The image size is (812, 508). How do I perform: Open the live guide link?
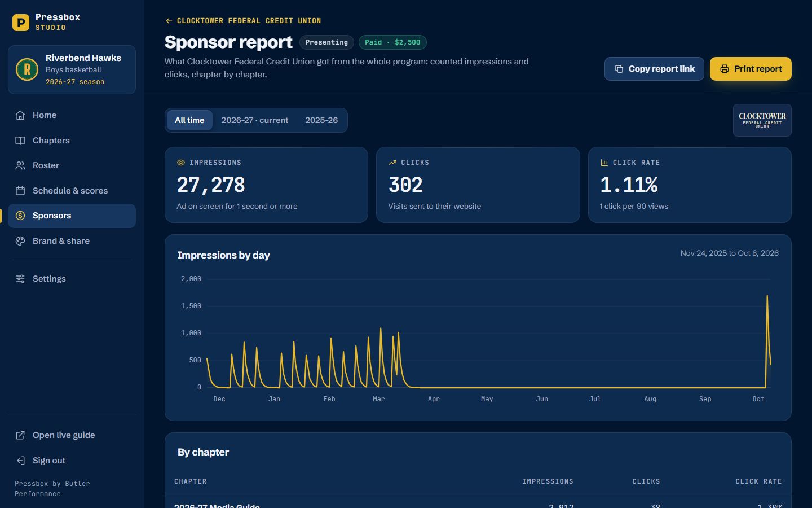(x=72, y=435)
